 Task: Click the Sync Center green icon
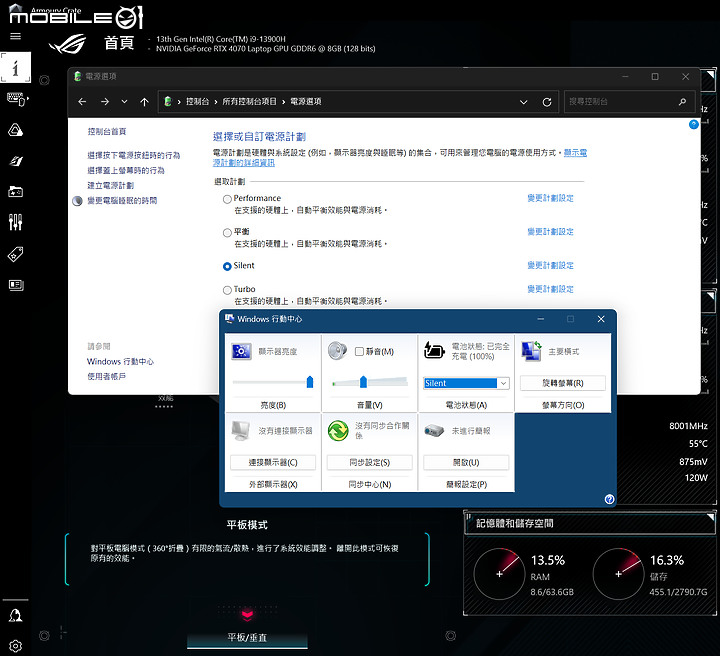tap(338, 431)
